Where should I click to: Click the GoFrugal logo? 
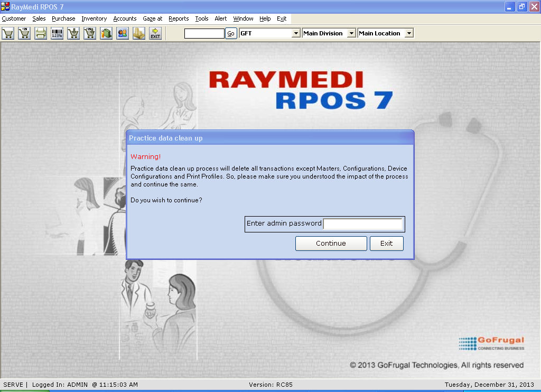[x=491, y=343]
